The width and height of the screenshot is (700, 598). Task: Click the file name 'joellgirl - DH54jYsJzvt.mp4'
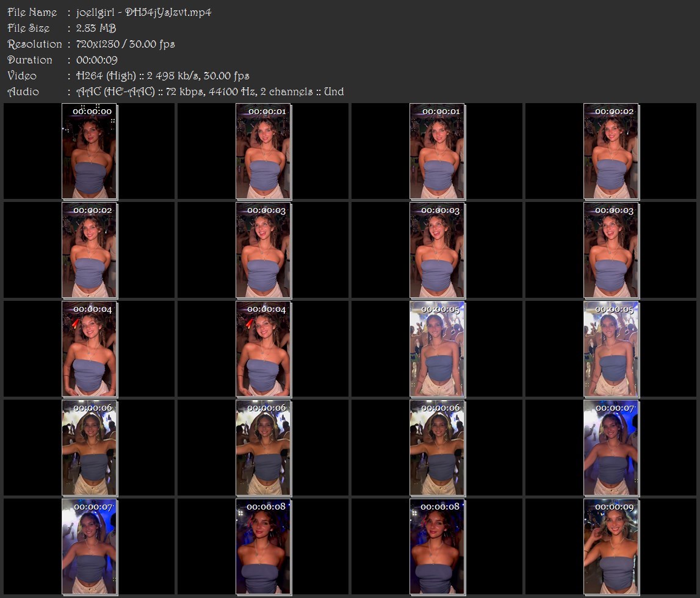pos(144,12)
